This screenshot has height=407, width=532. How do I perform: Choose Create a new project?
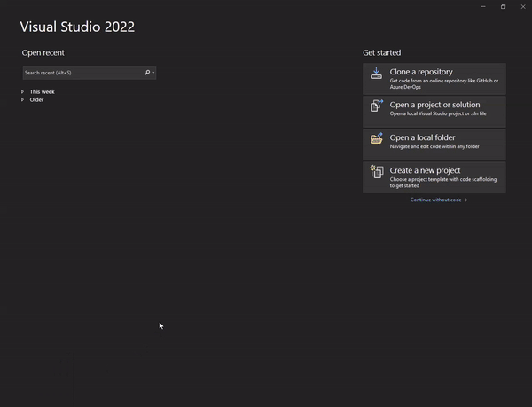[x=434, y=177]
